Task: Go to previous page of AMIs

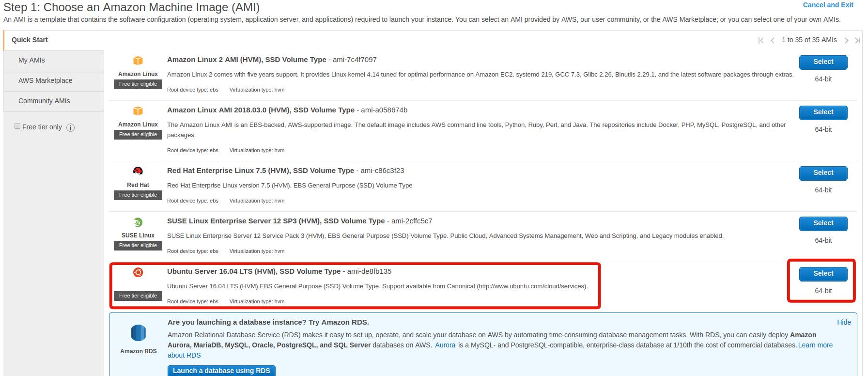Action: click(x=773, y=40)
